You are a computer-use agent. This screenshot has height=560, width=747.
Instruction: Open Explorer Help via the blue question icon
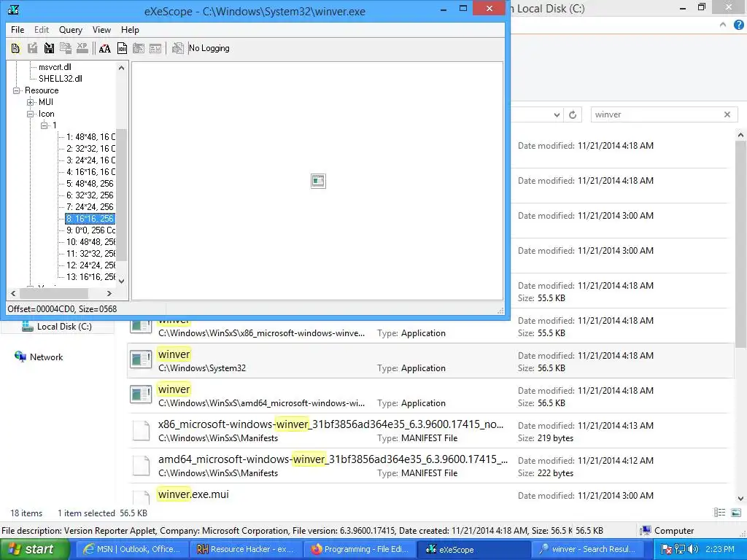click(738, 25)
